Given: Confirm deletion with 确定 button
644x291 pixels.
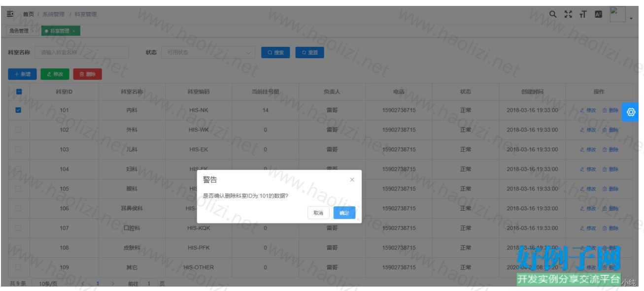Looking at the screenshot, I should click(344, 213).
